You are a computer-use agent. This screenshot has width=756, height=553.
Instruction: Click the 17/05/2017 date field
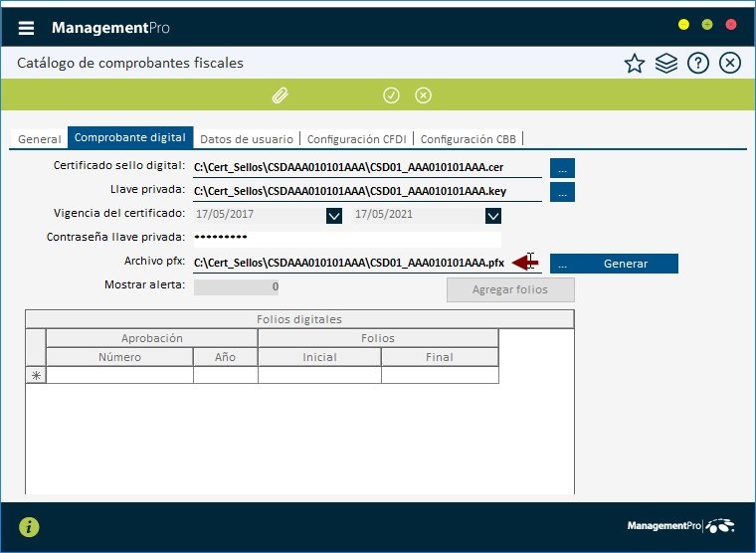[x=260, y=215]
